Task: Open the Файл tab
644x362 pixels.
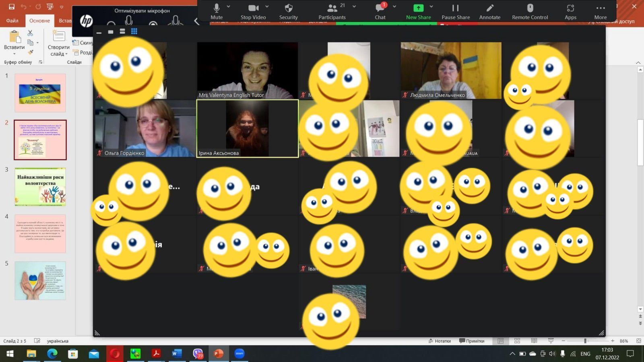Action: point(12,21)
